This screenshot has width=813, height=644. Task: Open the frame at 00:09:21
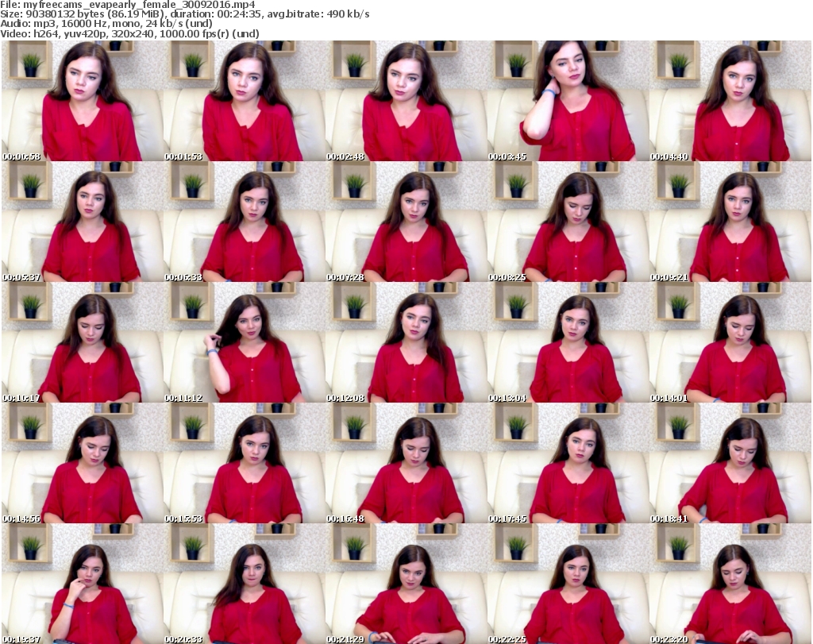[x=730, y=222]
